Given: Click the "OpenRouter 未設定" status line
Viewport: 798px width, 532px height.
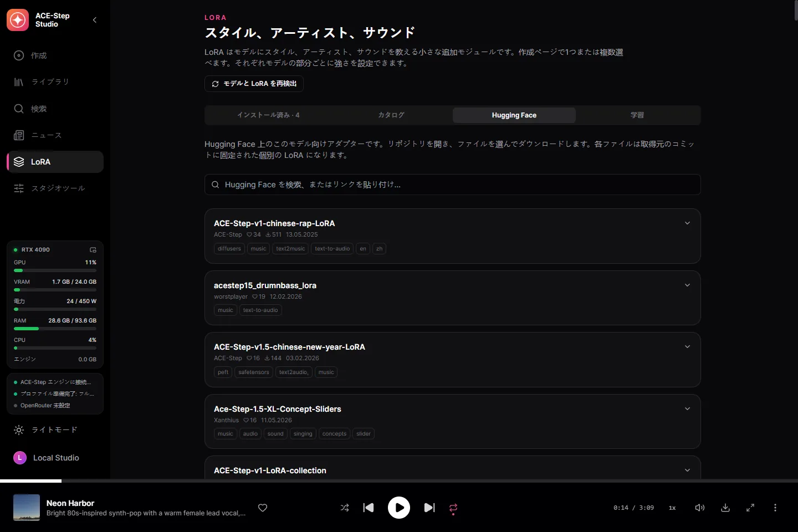Looking at the screenshot, I should coord(45,406).
